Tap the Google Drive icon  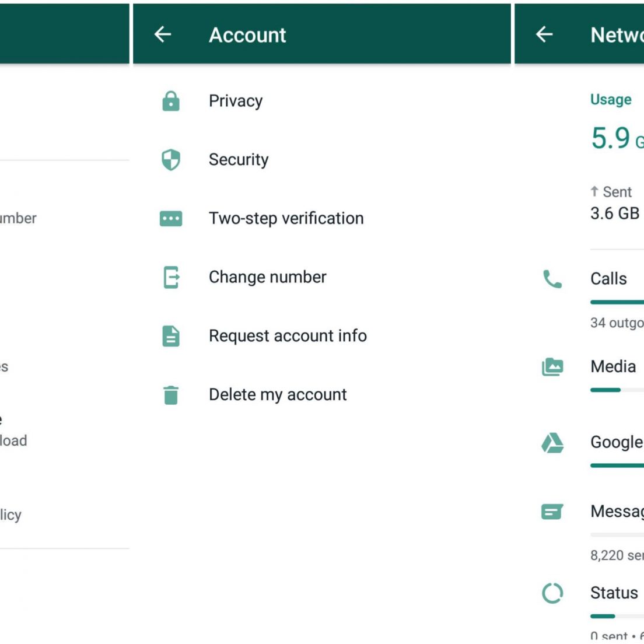coord(552,443)
